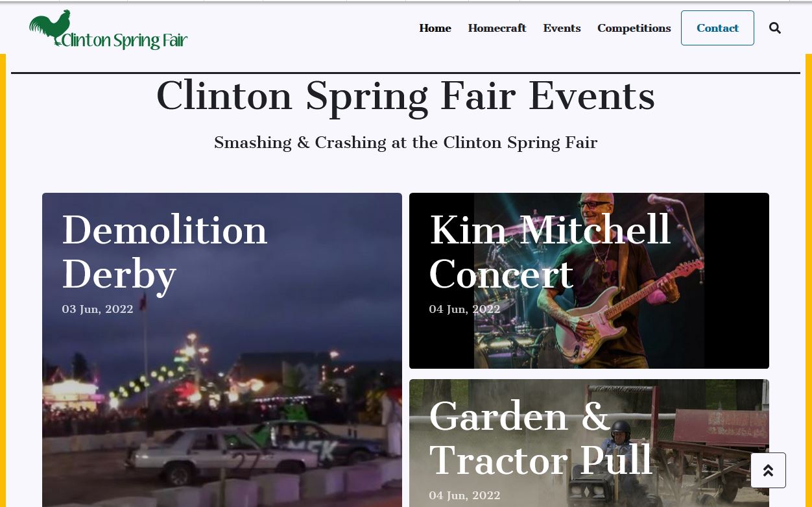Open the Demolition Derby event title
This screenshot has width=812, height=507.
pyautogui.click(x=165, y=251)
